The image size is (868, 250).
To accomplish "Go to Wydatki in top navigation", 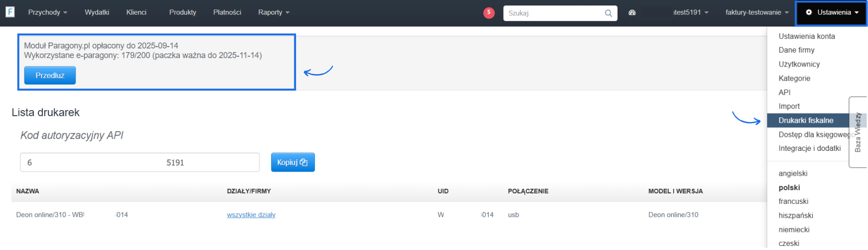I will pos(97,12).
